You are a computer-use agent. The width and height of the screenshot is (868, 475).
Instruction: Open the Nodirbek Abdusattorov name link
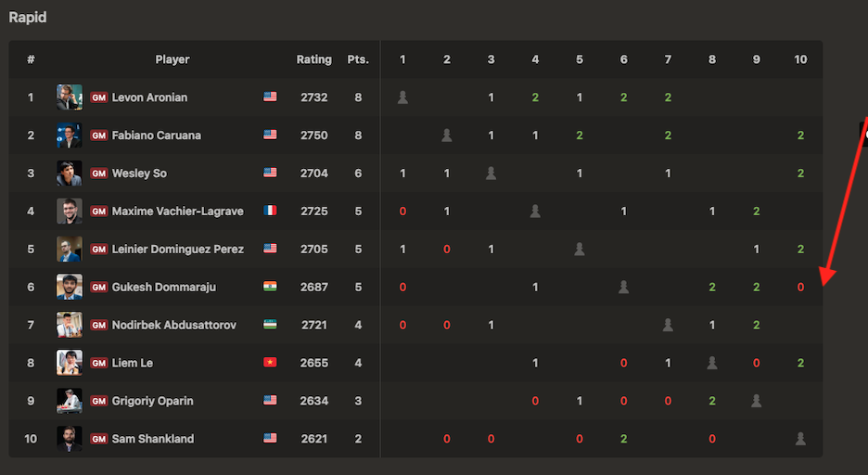coord(173,326)
